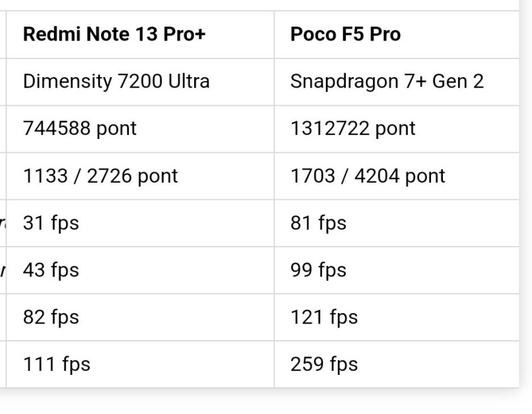532x414 pixels.
Task: Select the Poco F5 Pro column header
Action: pos(396,35)
